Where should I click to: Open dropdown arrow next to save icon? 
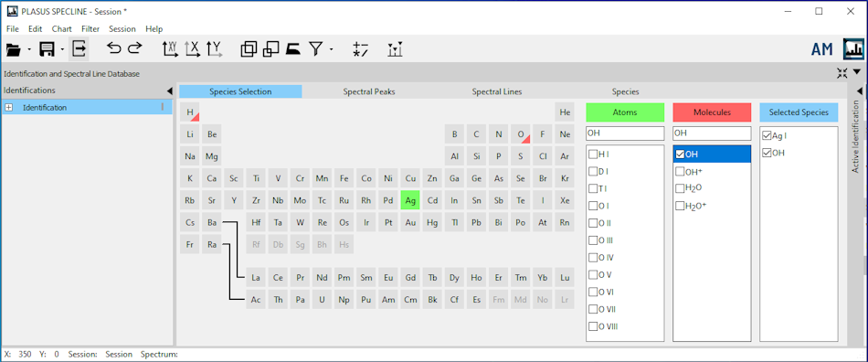(x=62, y=49)
